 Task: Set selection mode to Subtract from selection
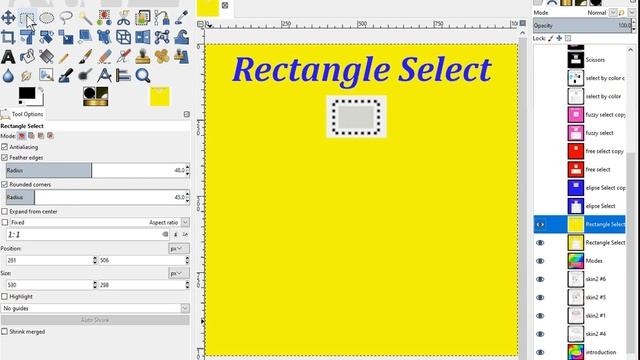click(41, 136)
